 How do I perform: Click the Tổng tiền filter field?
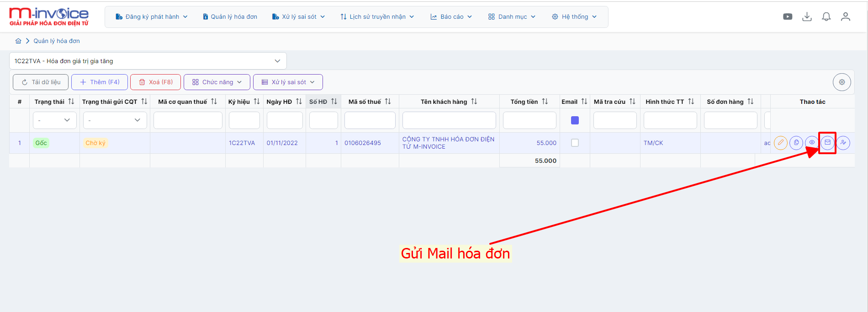[529, 120]
